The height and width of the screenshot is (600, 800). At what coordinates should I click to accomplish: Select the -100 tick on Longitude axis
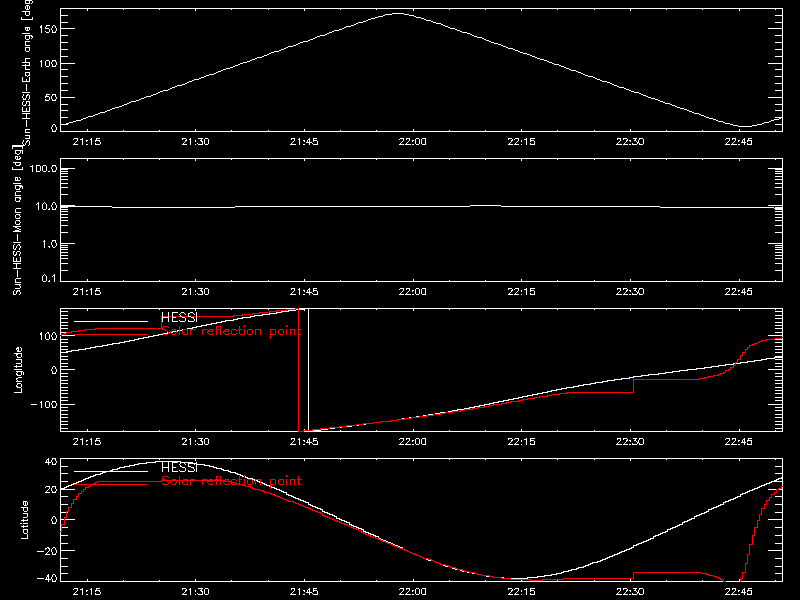click(x=43, y=404)
